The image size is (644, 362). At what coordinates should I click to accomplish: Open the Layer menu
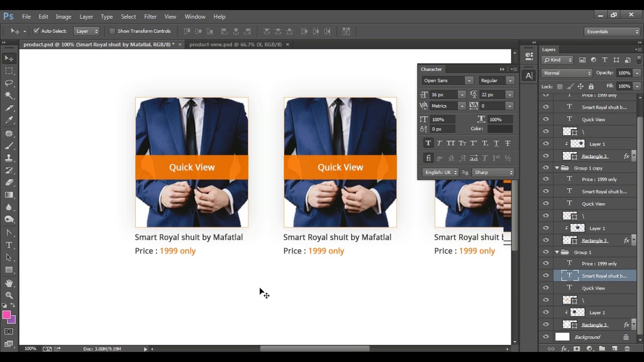coord(86,17)
